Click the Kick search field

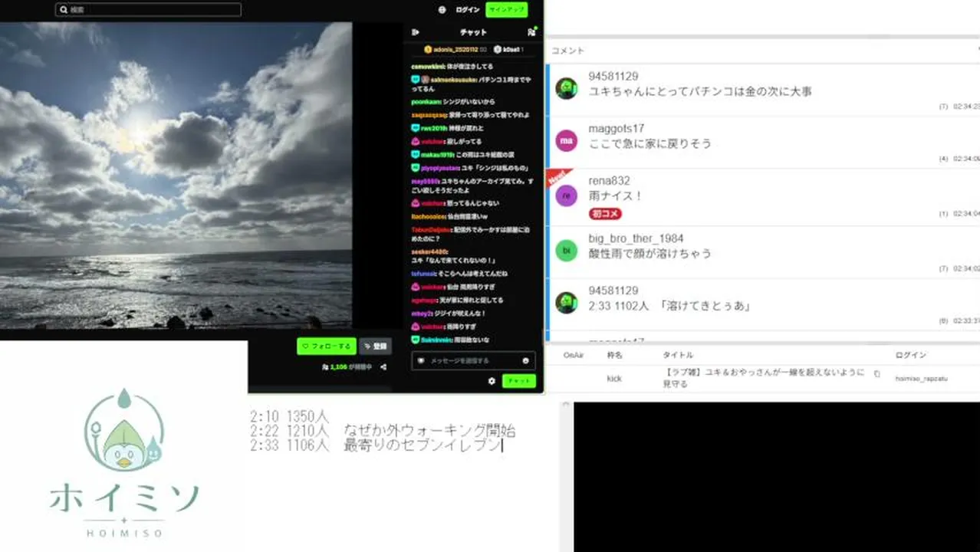click(x=148, y=10)
